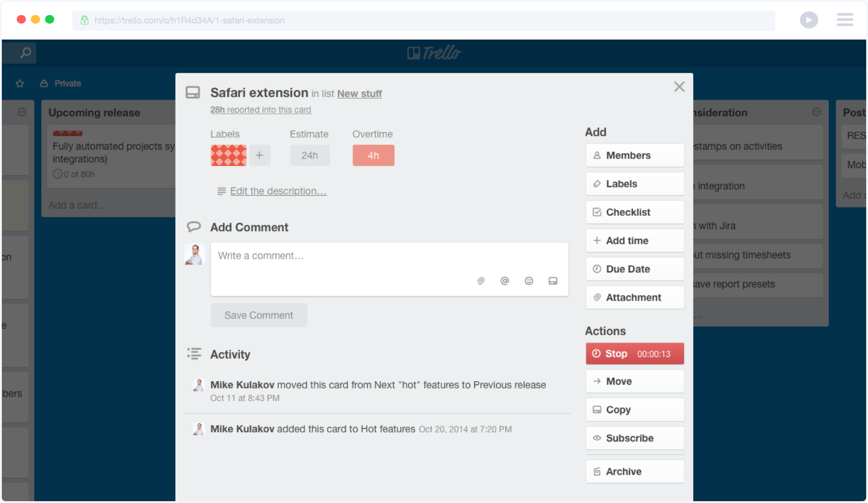Click the 24h estimate value

310,155
